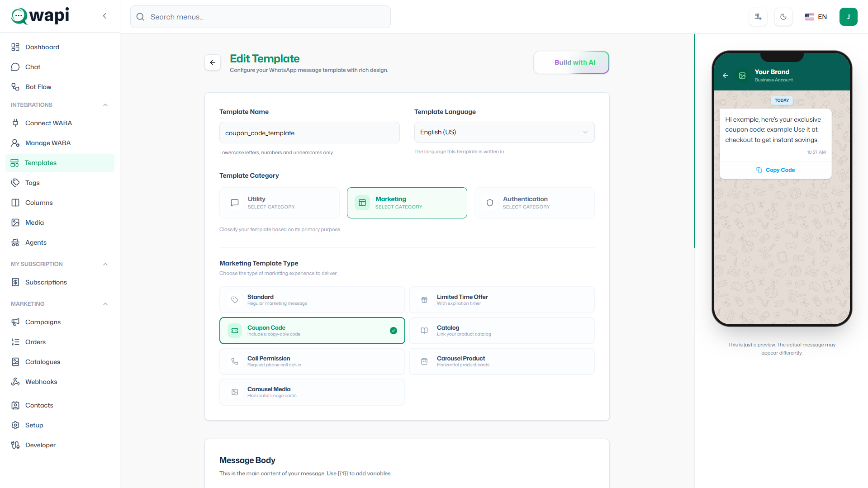
Task: Open Campaigns from the sidebar
Action: [43, 322]
